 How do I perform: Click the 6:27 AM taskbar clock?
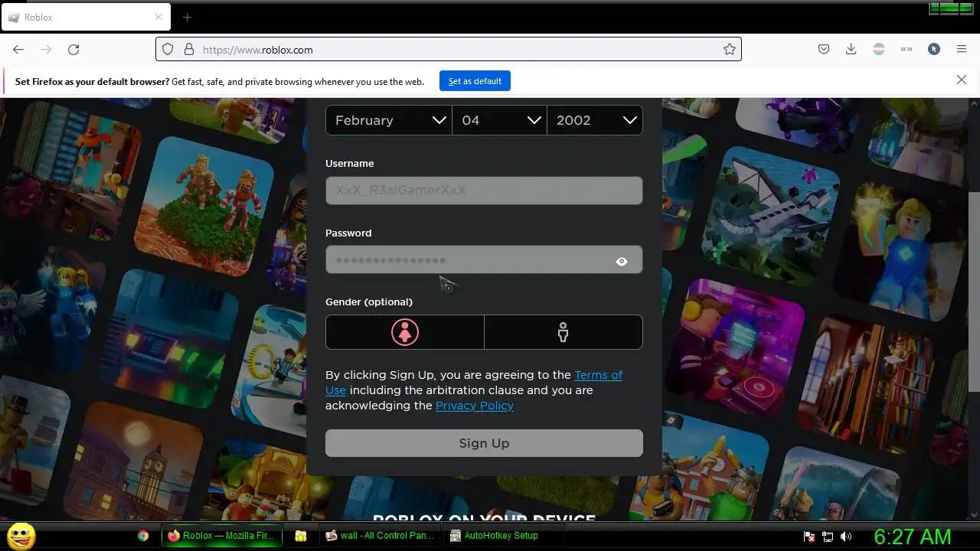click(913, 536)
